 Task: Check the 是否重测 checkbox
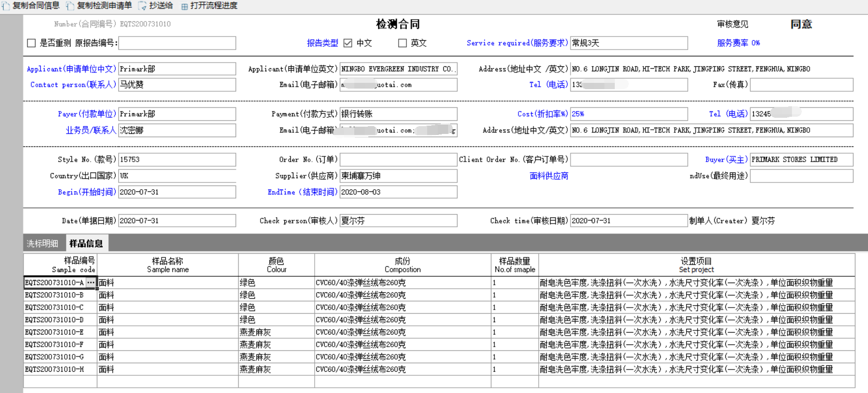point(31,43)
